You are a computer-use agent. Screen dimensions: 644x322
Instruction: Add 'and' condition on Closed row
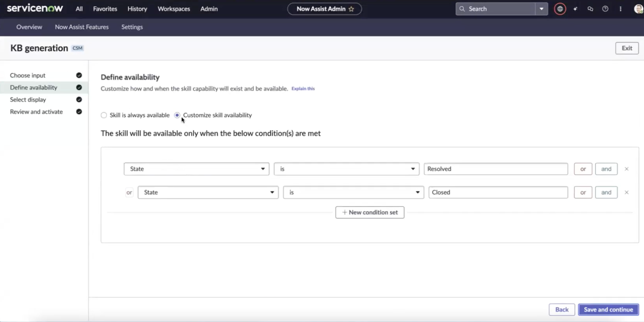point(606,192)
